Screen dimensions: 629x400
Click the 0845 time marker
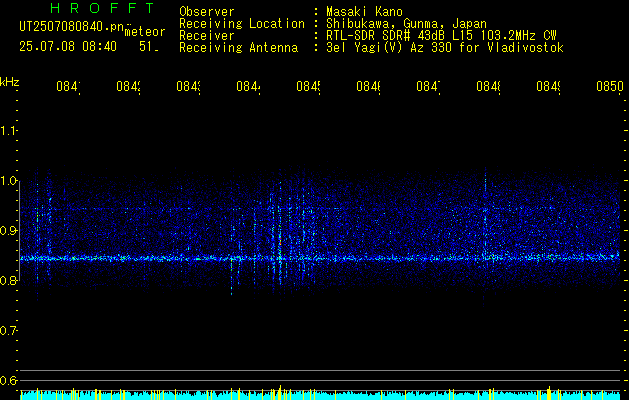pyautogui.click(x=308, y=87)
